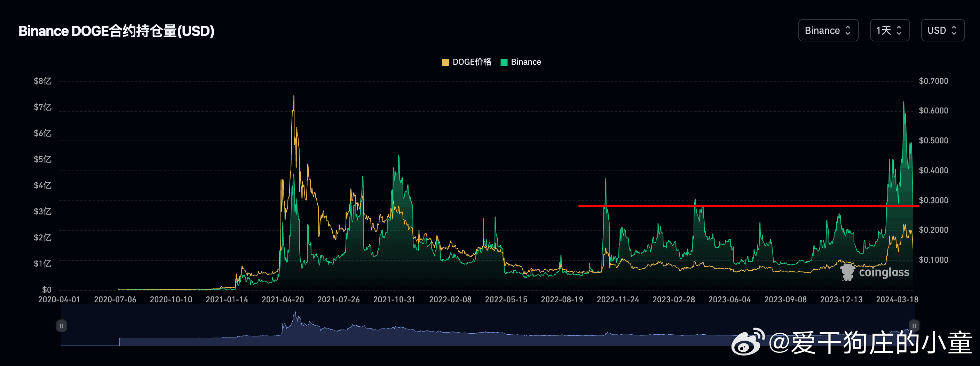The image size is (980, 366).
Task: Toggle the DOGE价格 legend series
Action: pos(467,62)
